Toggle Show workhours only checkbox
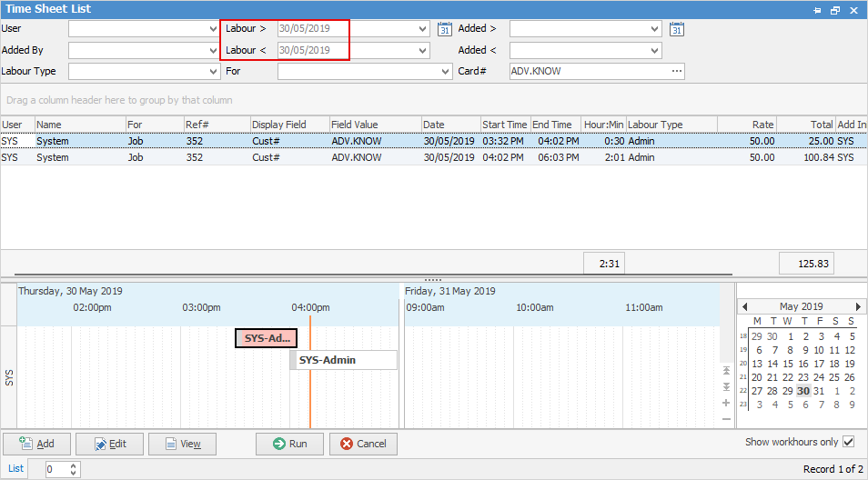 click(848, 442)
